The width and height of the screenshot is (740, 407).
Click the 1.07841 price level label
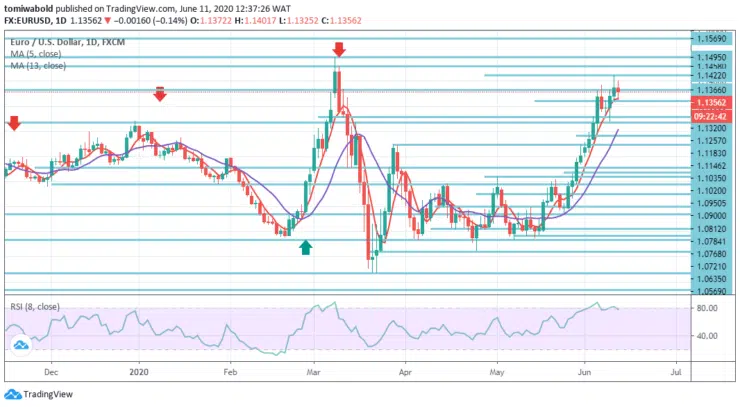click(x=711, y=241)
